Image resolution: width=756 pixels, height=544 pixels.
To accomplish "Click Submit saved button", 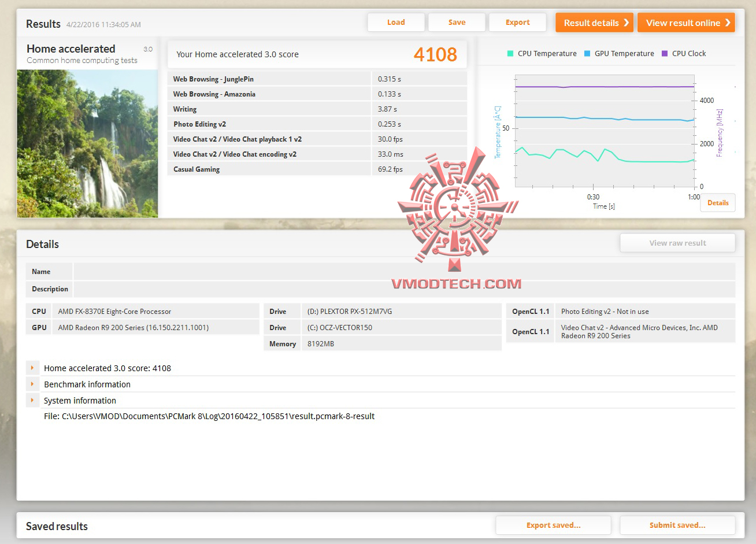I will pyautogui.click(x=677, y=526).
